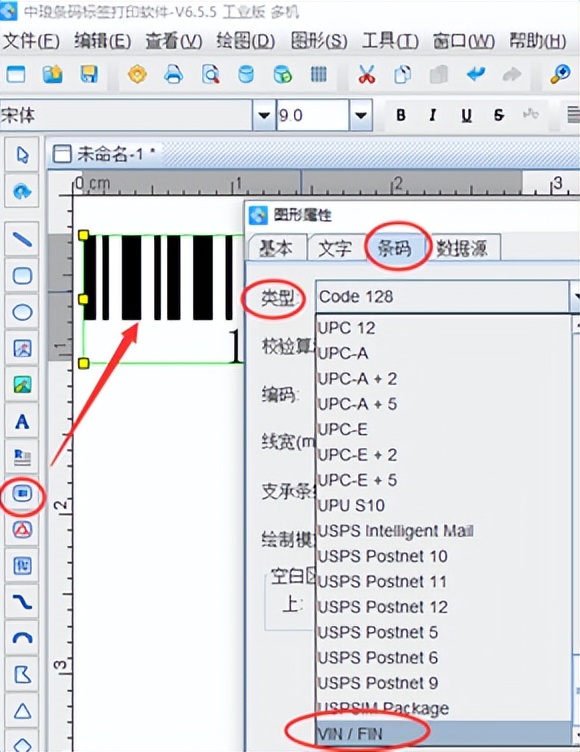Click the zoom magnifier icon
The image size is (580, 752).
coord(559,74)
